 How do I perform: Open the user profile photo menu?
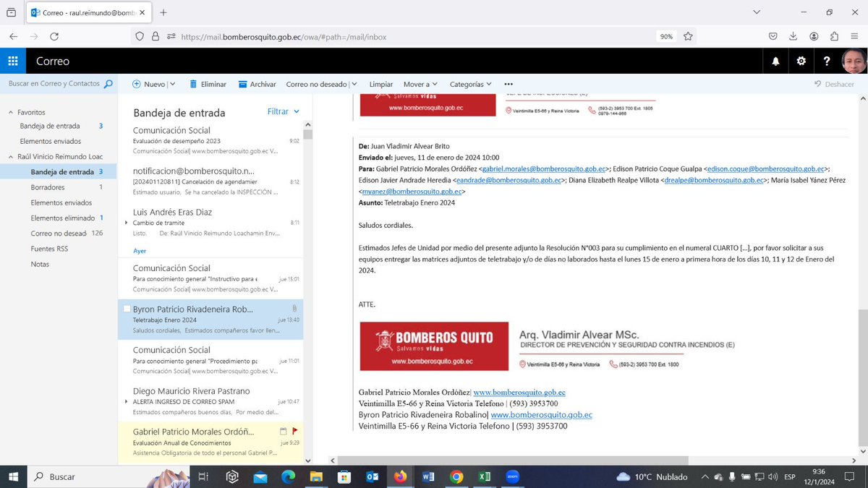pyautogui.click(x=854, y=61)
